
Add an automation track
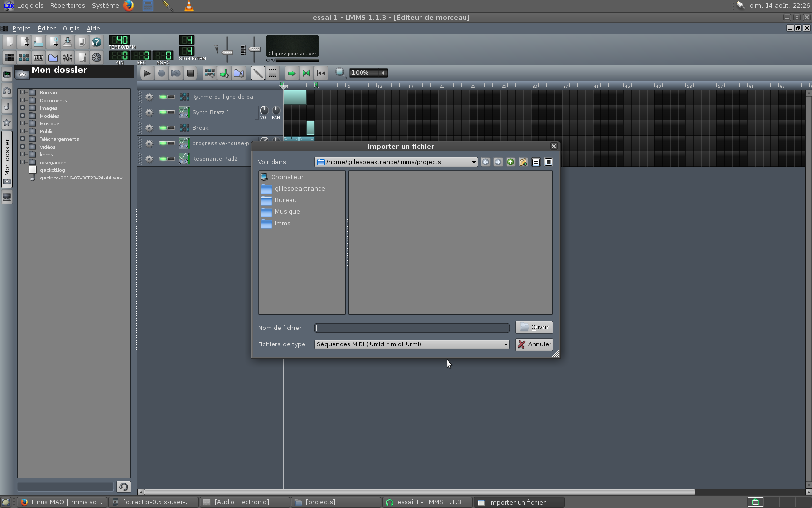point(239,73)
